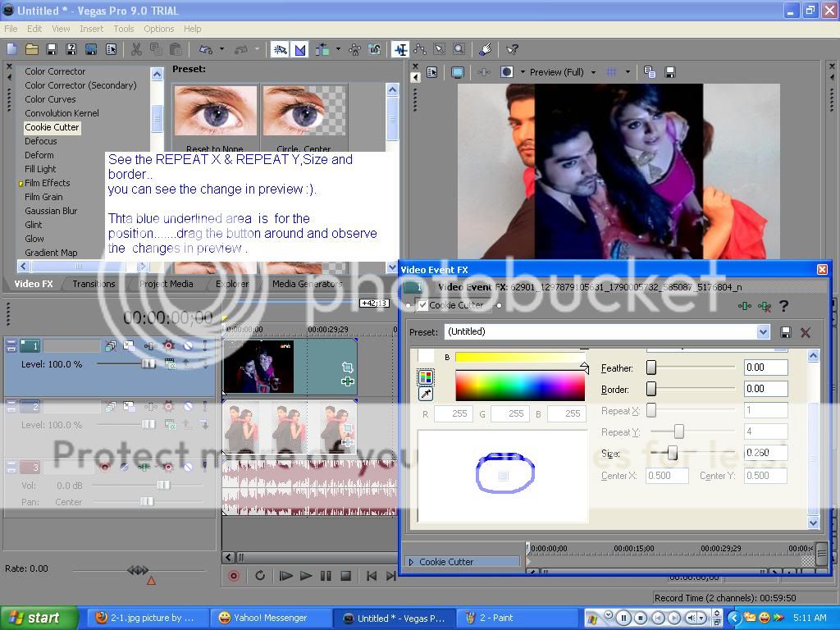Click the Undo arrow icon
The height and width of the screenshot is (630, 840).
tap(206, 50)
